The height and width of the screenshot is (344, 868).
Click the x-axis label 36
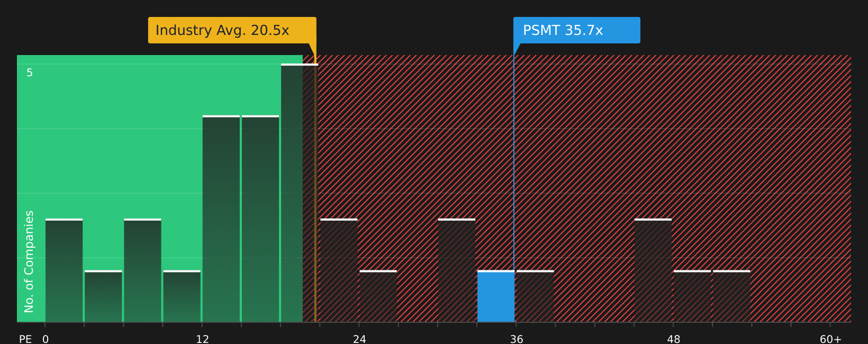coord(517,339)
